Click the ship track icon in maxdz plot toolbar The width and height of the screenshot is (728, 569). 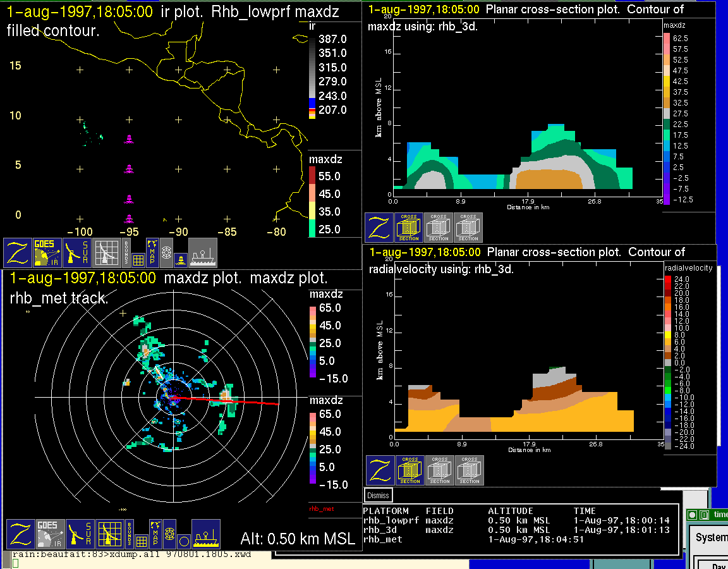205,534
